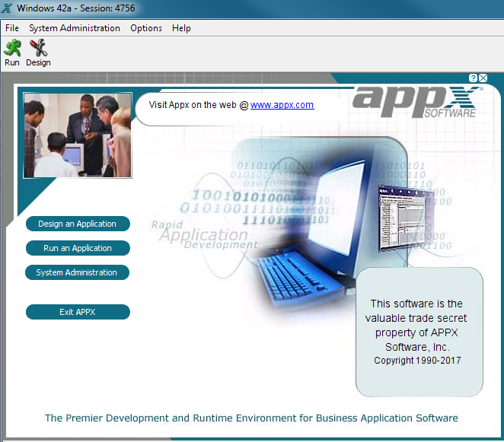
Task: Click the Exit APPX button
Action: tap(78, 312)
